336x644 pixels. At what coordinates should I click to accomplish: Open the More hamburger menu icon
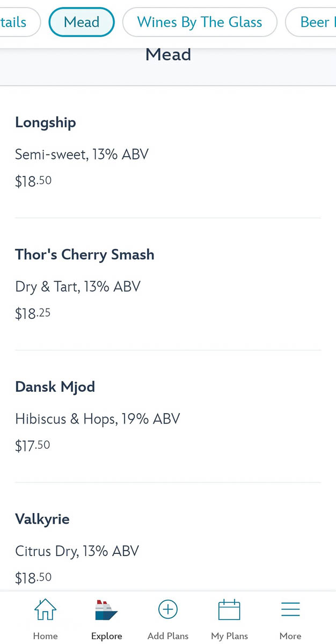pos(290,610)
